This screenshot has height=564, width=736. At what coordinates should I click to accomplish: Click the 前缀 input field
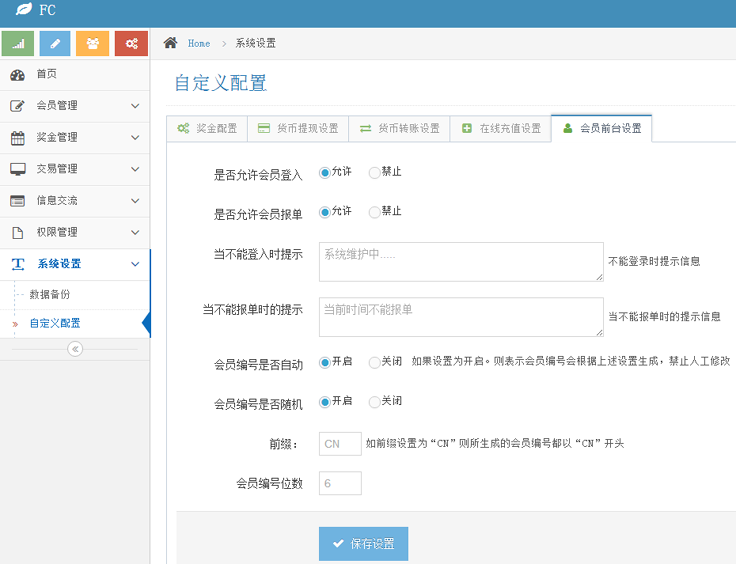coord(340,444)
